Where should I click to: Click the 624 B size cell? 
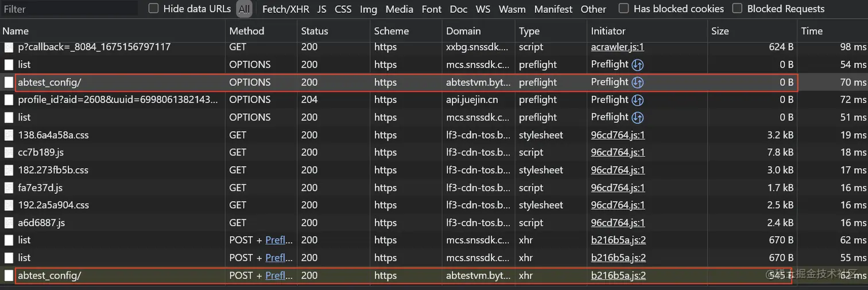781,47
